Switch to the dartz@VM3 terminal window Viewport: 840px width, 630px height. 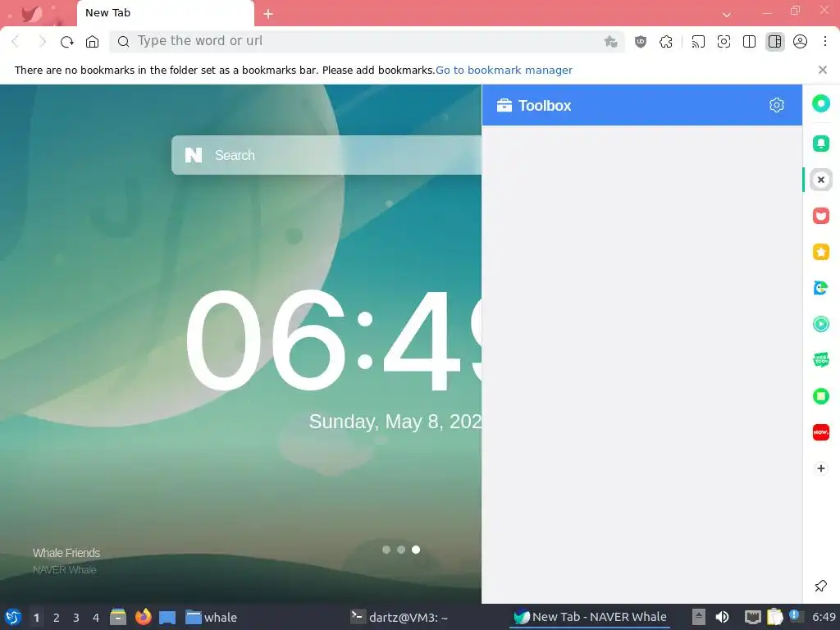tap(399, 617)
